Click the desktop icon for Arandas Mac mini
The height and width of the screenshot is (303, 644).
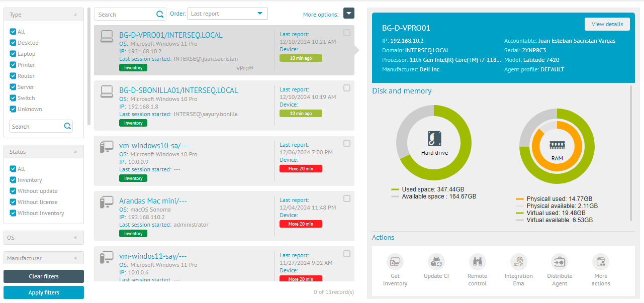tap(107, 202)
